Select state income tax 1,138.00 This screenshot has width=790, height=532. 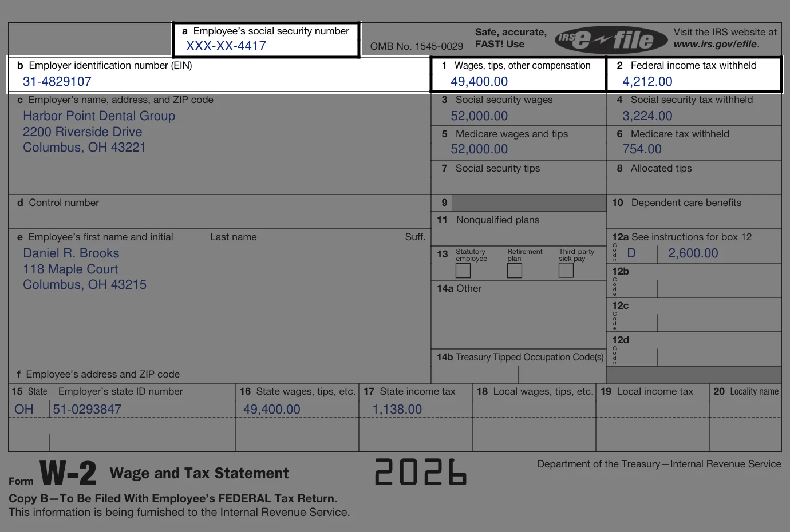(x=397, y=410)
